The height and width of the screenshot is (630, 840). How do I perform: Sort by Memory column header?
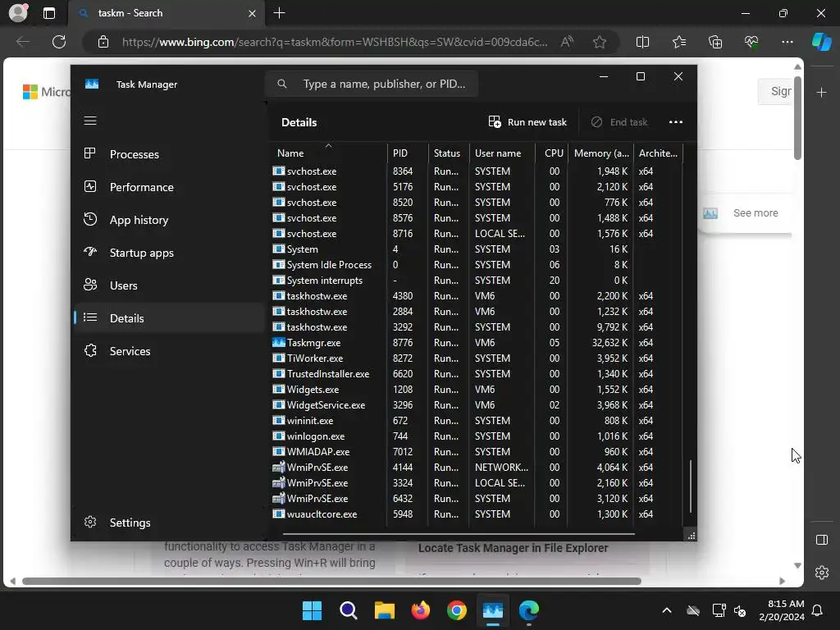(x=601, y=153)
